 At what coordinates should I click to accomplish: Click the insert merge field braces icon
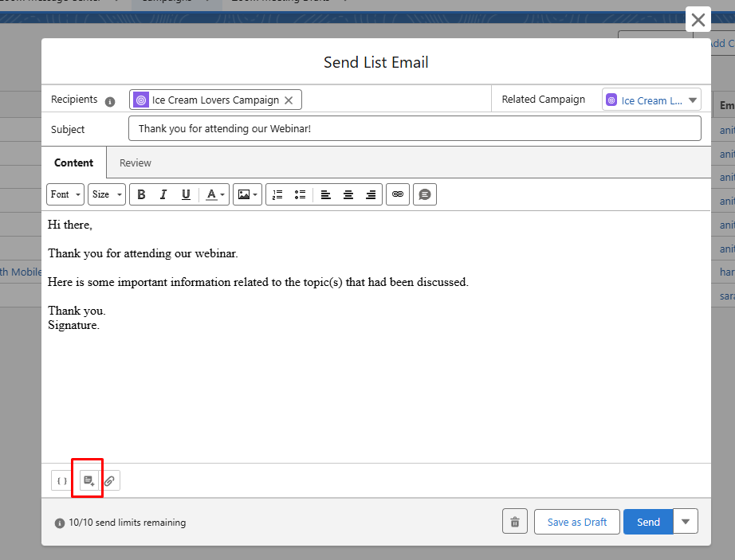[x=62, y=481]
